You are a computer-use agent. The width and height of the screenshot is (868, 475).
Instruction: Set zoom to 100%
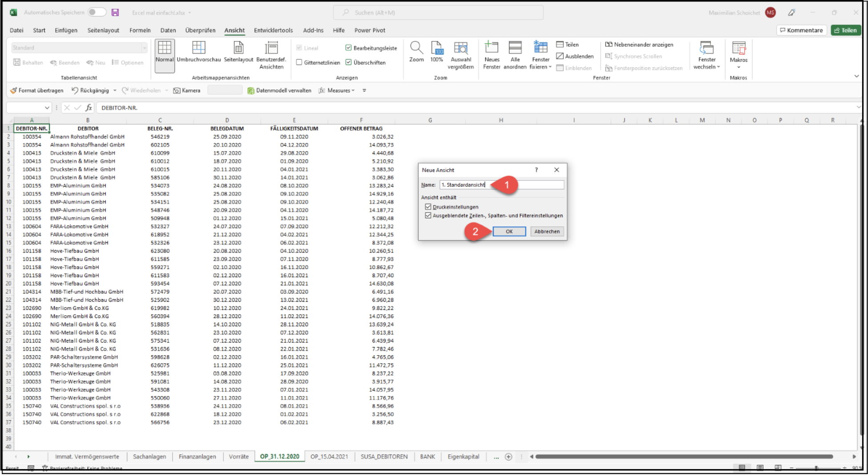point(437,52)
